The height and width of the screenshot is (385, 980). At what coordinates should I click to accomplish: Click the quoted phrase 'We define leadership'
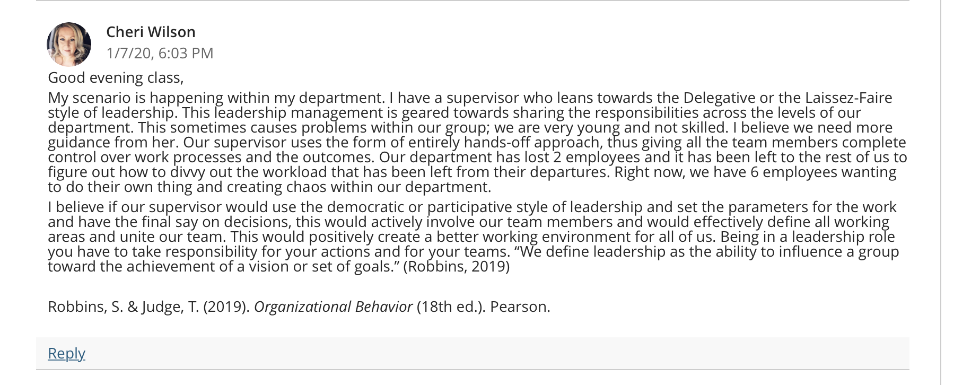point(593,251)
